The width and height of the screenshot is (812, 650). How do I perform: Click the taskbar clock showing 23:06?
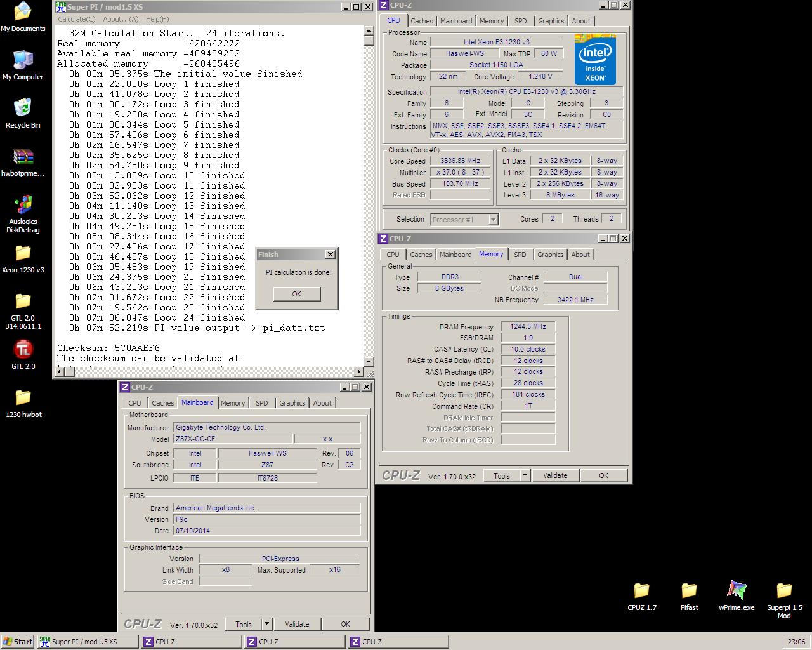[796, 642]
